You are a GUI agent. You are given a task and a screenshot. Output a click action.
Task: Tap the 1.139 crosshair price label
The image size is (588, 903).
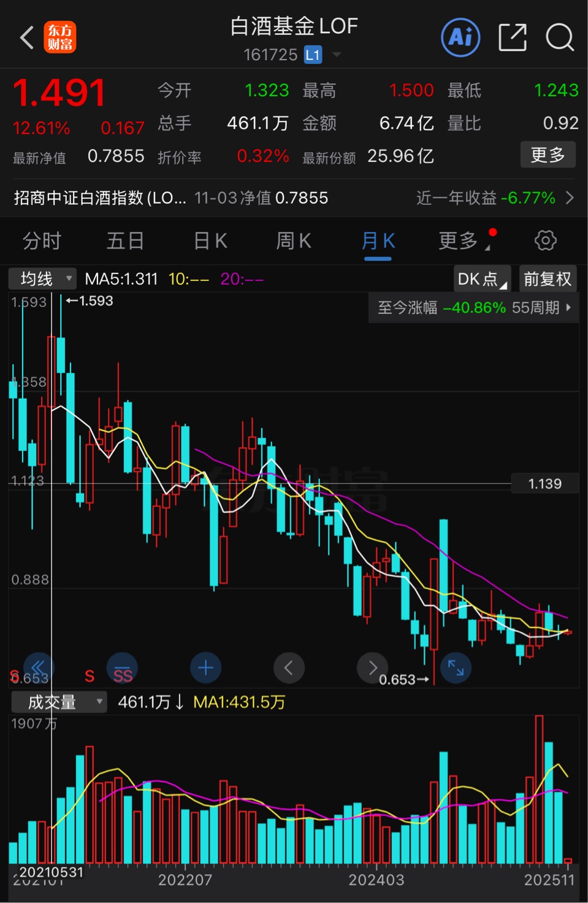click(544, 484)
